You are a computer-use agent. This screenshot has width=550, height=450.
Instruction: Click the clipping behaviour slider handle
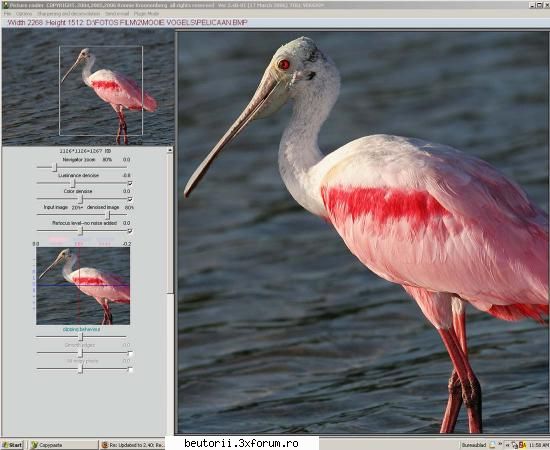81,337
